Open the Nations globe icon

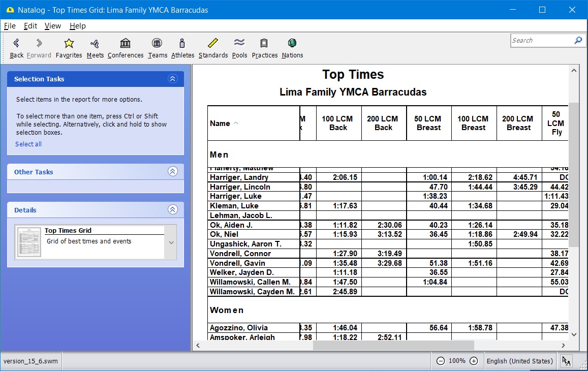coord(292,44)
